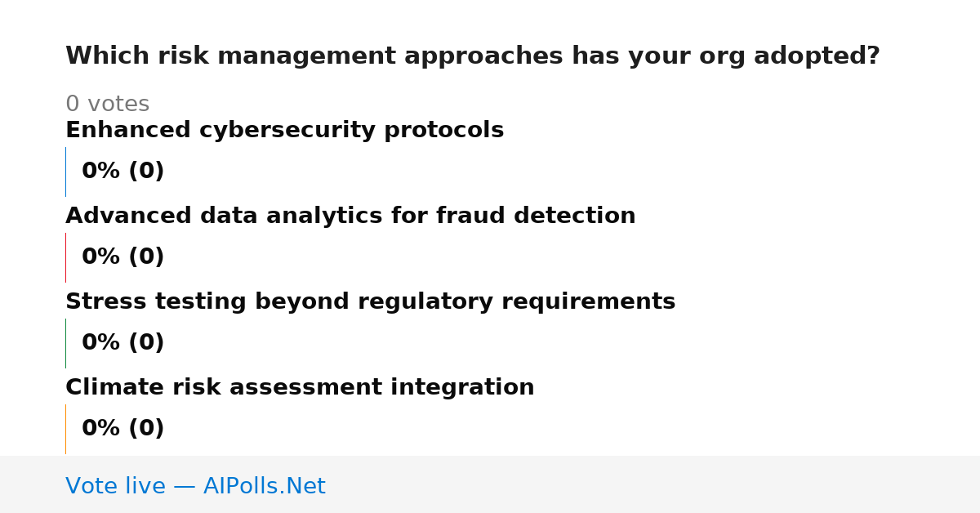Click the gray footer bar background
The height and width of the screenshot is (513, 980).
point(653,484)
